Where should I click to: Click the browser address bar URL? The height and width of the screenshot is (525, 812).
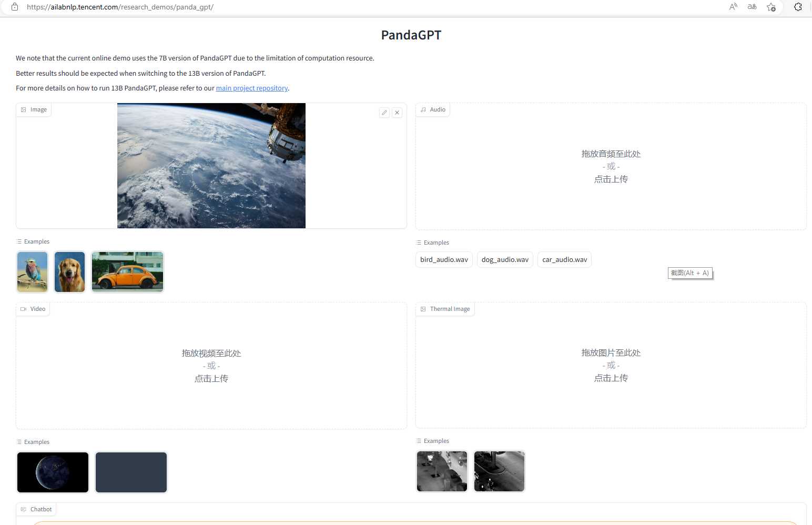(120, 7)
